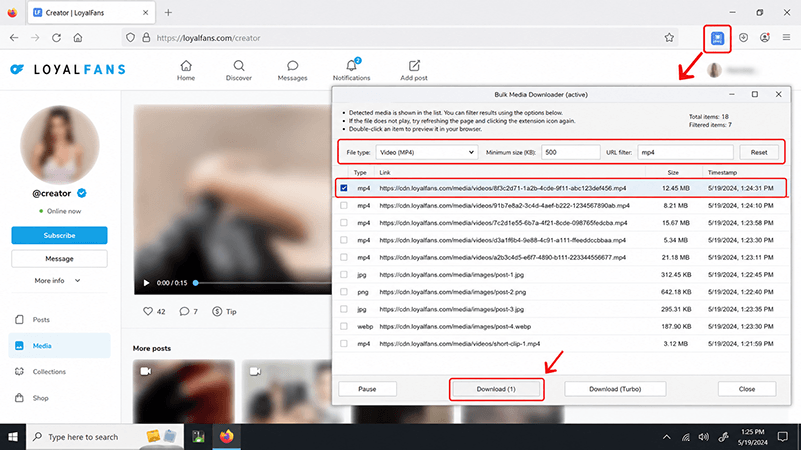This screenshot has width=801, height=450.
Task: Click the Bulk Media Downloader extension icon
Action: [x=717, y=38]
